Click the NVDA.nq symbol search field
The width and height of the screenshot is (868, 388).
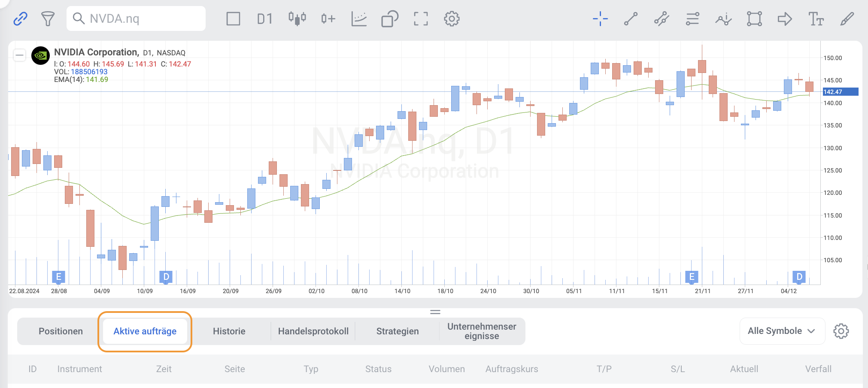pos(136,18)
